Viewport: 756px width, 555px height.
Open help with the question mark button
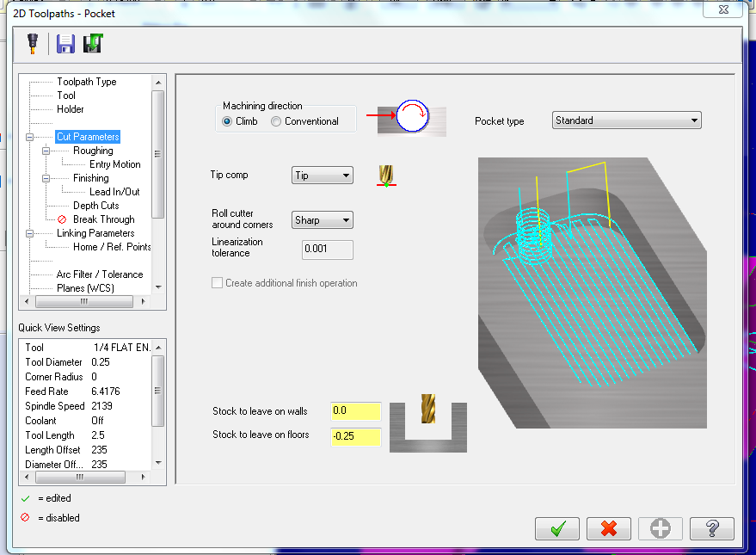(711, 528)
